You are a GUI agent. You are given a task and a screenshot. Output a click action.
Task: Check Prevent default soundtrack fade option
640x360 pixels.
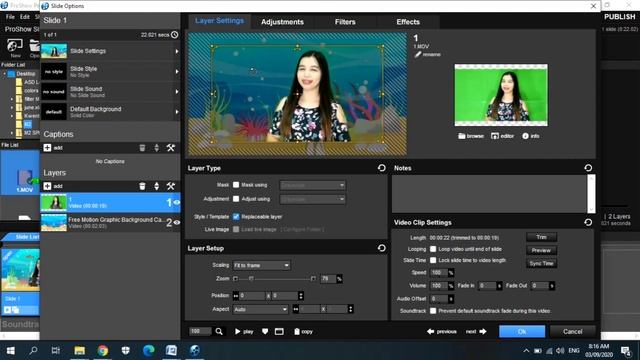433,311
